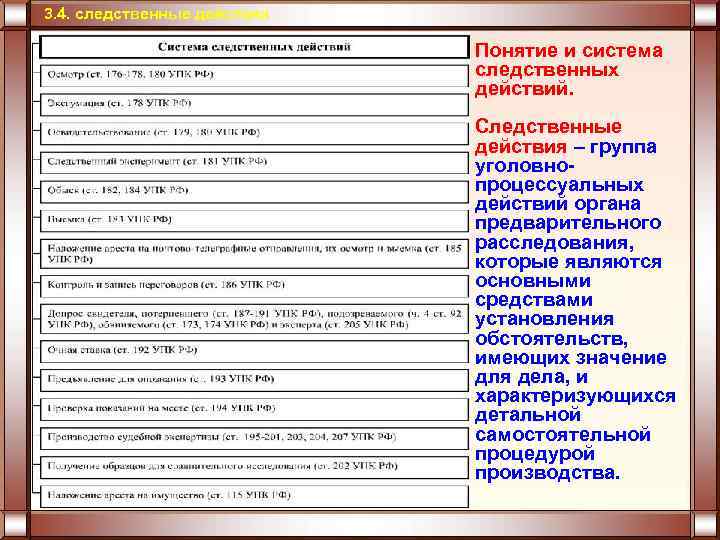
Task: Click the slide title '3.4. следственные действия'
Action: pos(156,14)
